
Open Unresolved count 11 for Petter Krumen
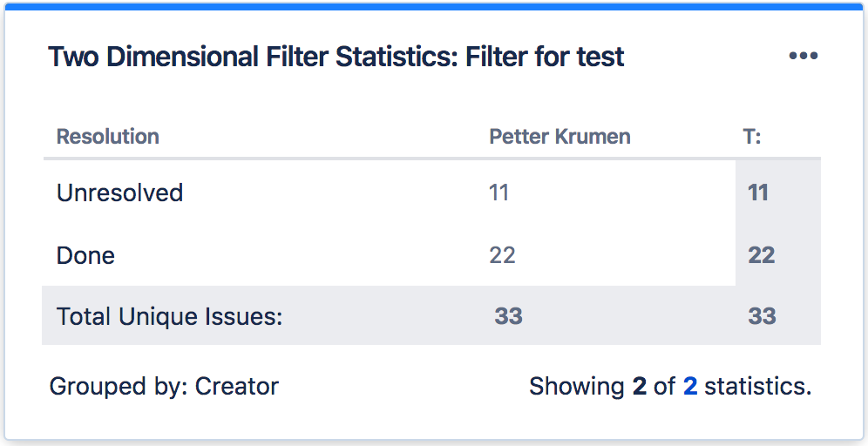pyautogui.click(x=498, y=193)
